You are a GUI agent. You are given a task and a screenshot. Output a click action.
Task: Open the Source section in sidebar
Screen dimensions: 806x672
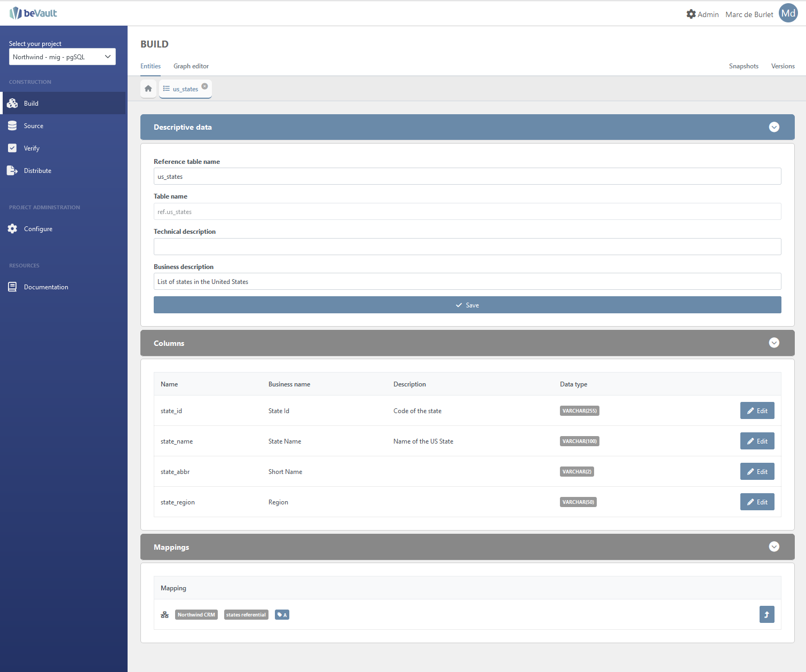click(x=34, y=126)
